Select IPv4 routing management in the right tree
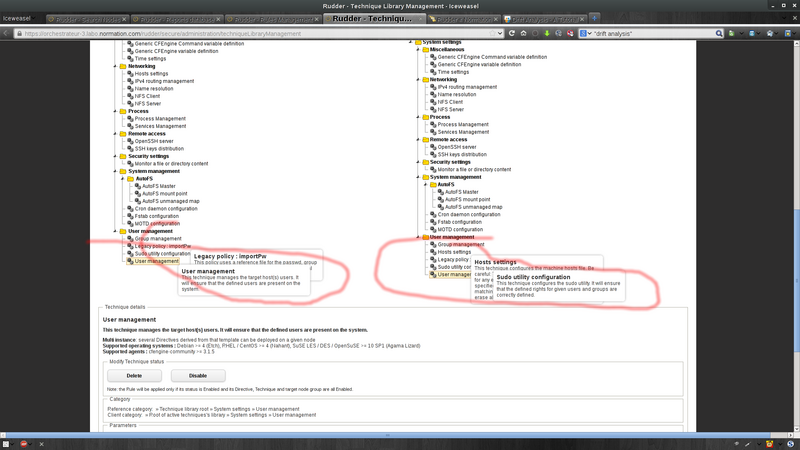The image size is (800, 450). click(467, 87)
